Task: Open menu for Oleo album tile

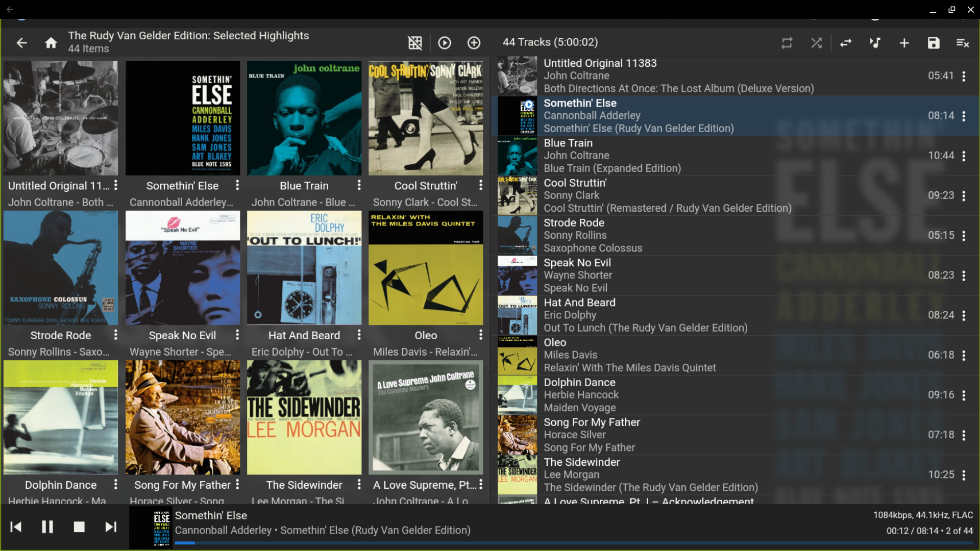Action: pos(481,335)
